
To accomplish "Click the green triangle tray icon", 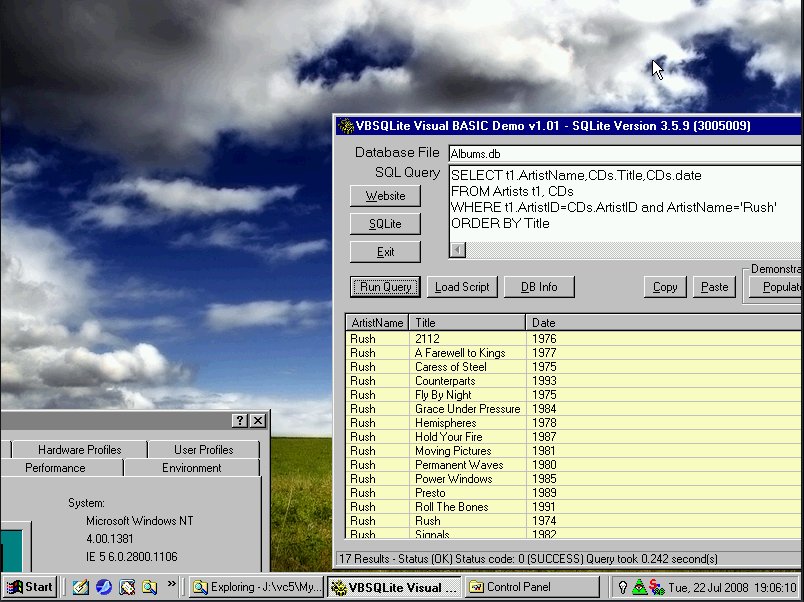I will (639, 587).
